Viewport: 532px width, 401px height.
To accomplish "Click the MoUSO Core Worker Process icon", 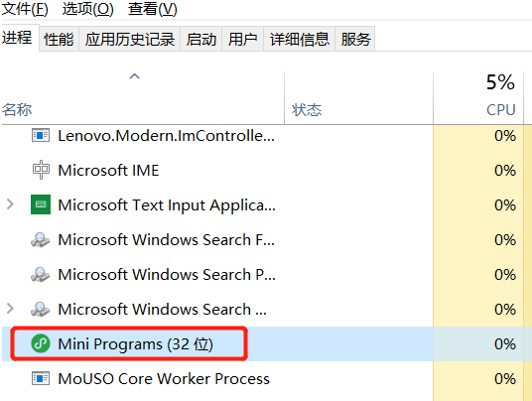I will (41, 378).
